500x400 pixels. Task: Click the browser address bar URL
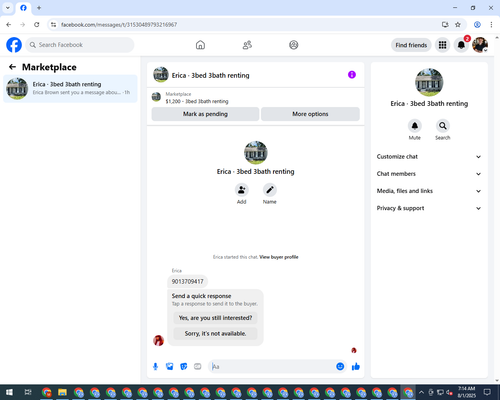coord(119,25)
